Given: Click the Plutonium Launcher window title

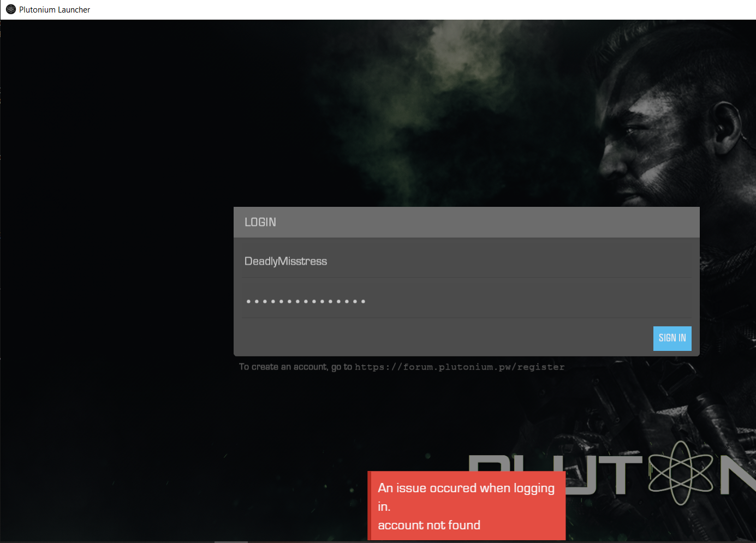Looking at the screenshot, I should coord(55,10).
